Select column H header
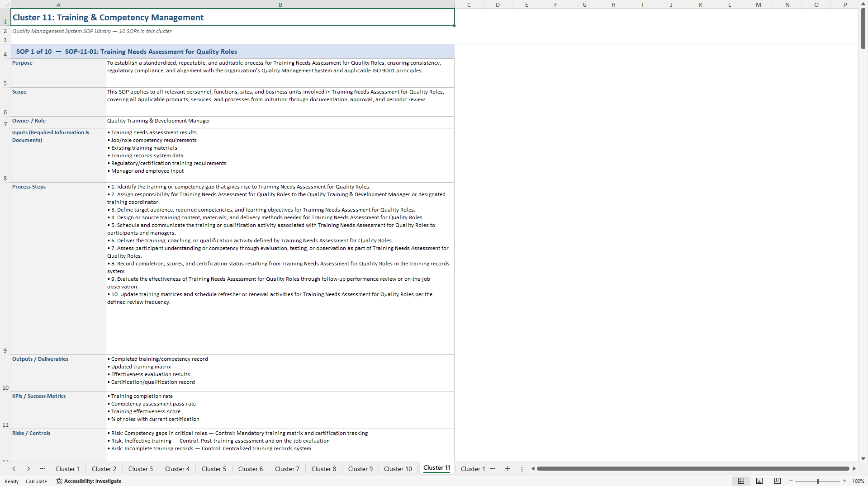Screen dimensions: 868x486 614,5
